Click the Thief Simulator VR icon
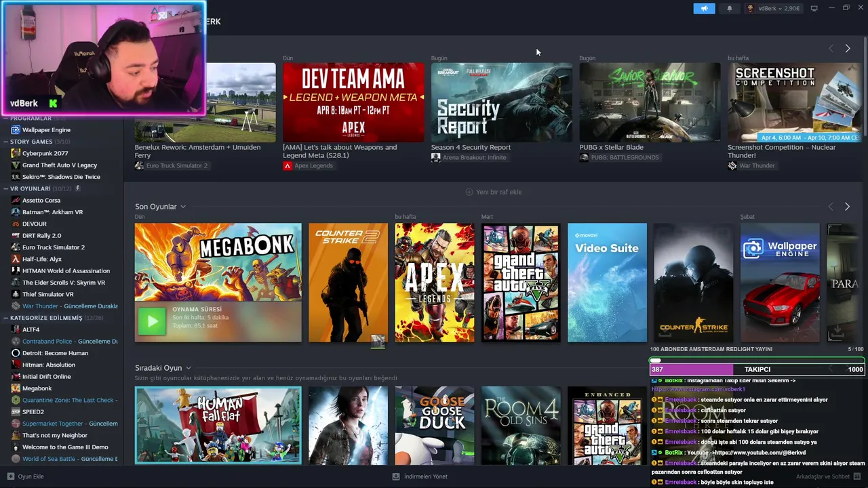Viewport: 868px width, 488px height. point(16,294)
